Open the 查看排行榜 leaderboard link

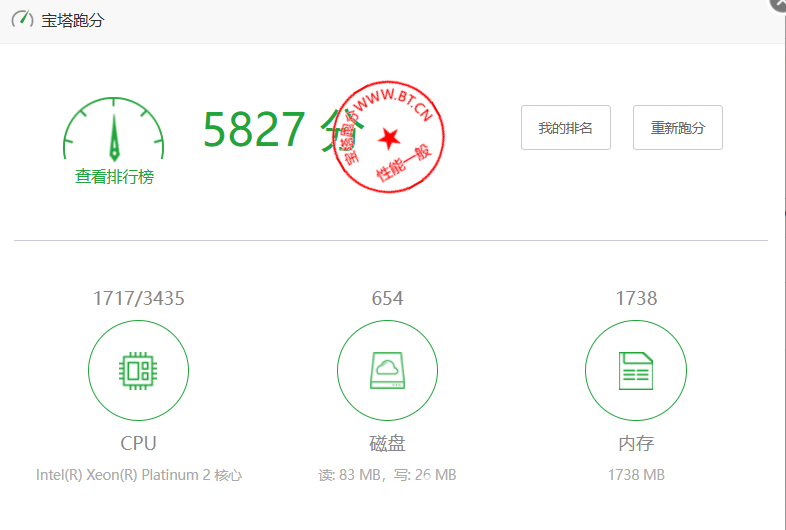coord(114,177)
